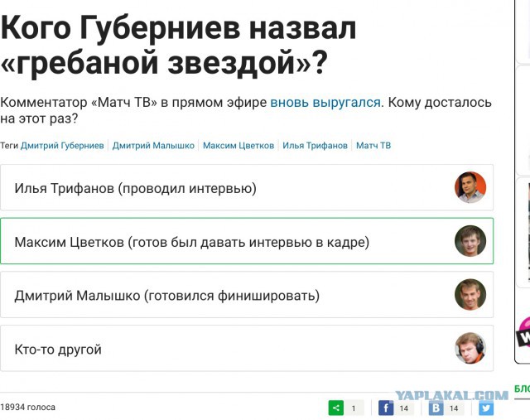Open tag Матч ТВ
This screenshot has height=420, width=530.
tap(373, 146)
